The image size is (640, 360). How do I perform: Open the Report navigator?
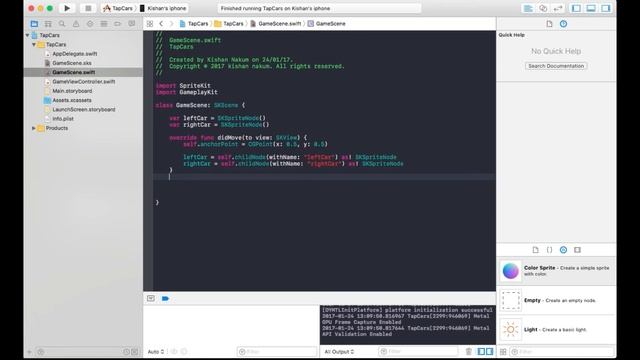coord(131,24)
